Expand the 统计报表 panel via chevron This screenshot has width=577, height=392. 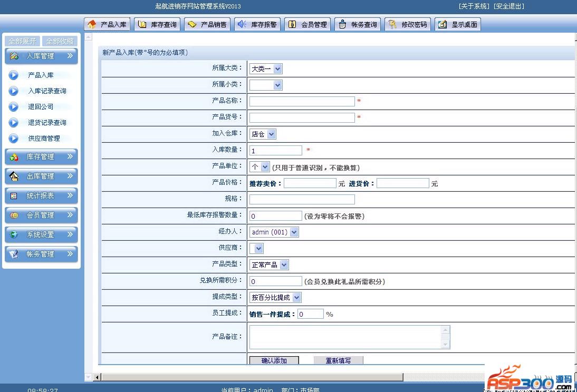[70, 195]
